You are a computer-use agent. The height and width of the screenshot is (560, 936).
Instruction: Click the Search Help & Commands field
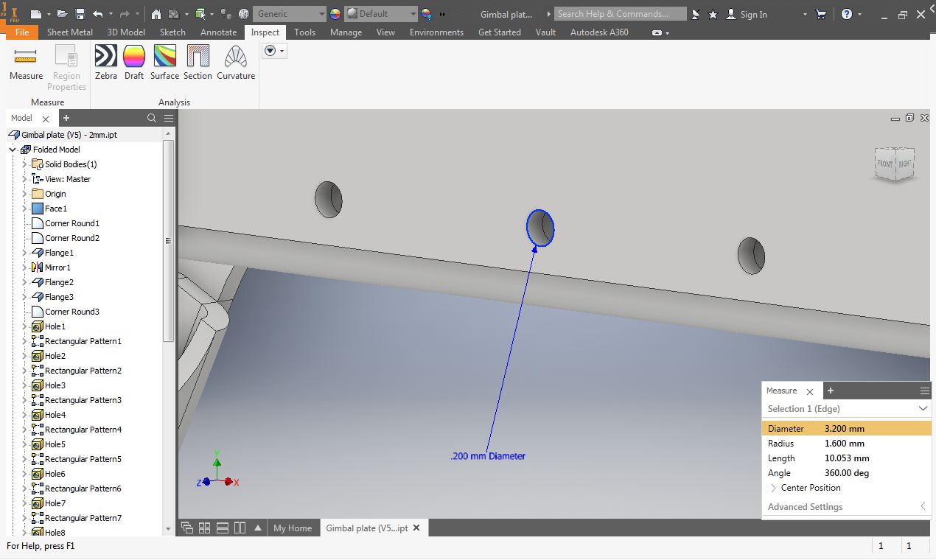619,13
